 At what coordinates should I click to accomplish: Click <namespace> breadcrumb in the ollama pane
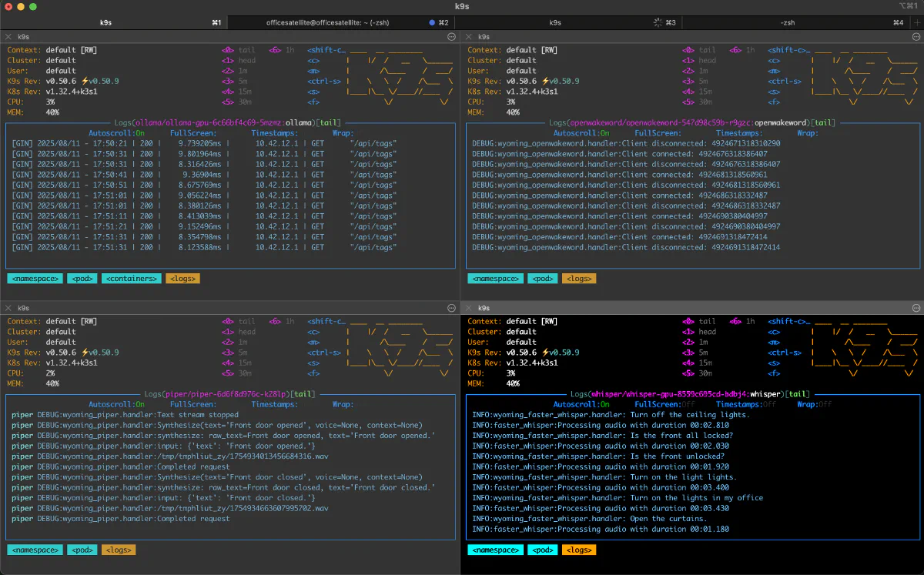(35, 279)
